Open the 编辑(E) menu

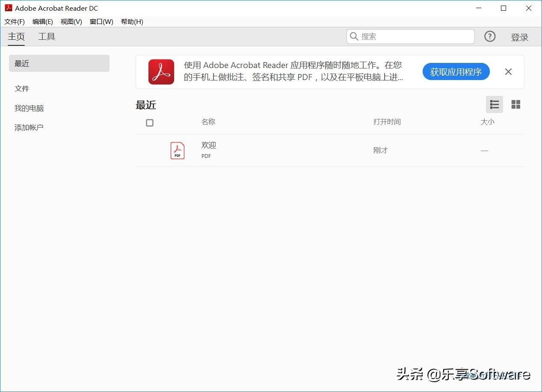click(x=43, y=22)
